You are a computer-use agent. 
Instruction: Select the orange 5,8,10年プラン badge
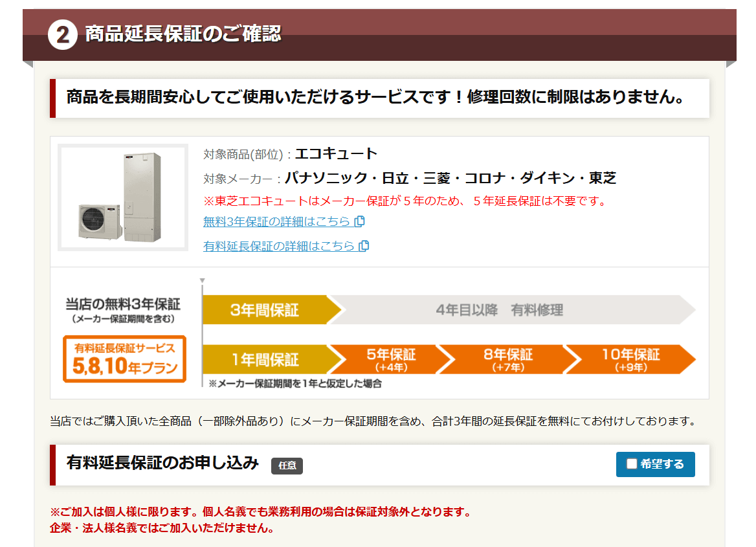(124, 359)
